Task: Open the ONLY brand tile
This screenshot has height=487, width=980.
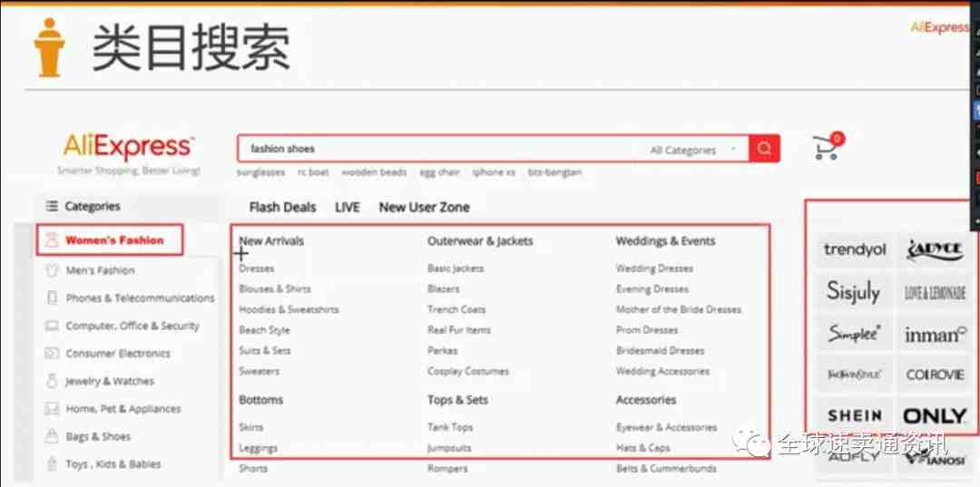Action: point(936,416)
